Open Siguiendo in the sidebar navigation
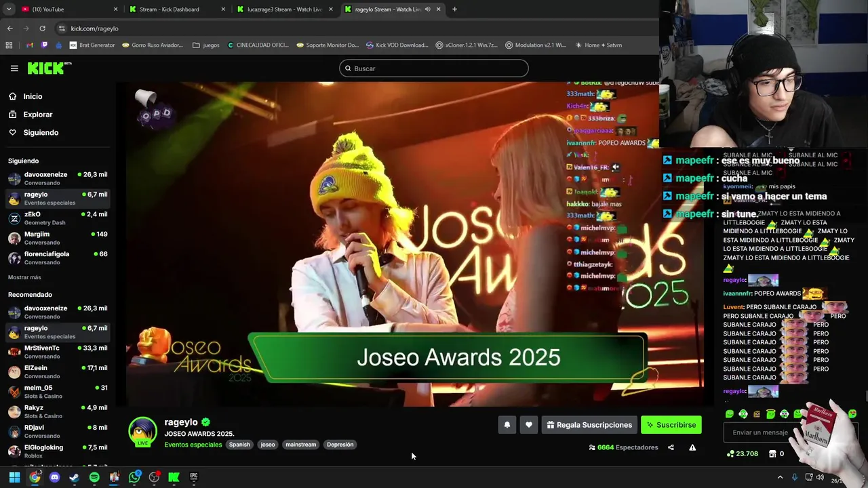 click(41, 132)
